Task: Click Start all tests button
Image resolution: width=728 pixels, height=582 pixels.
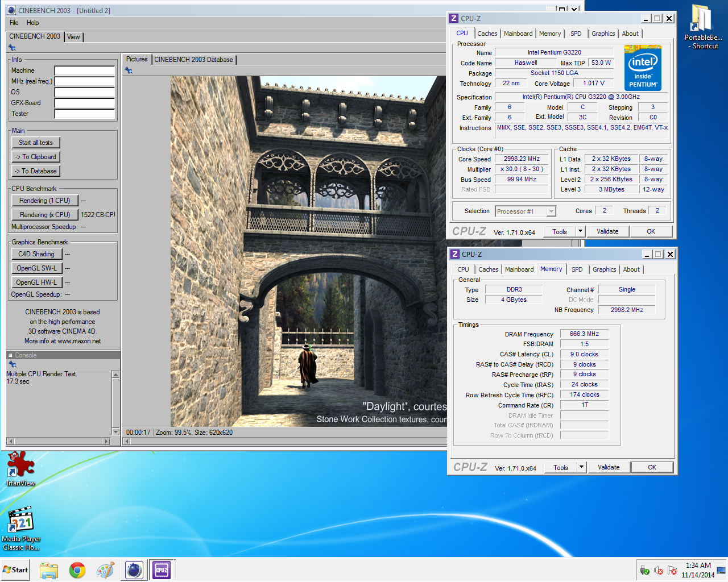Action: coord(36,143)
